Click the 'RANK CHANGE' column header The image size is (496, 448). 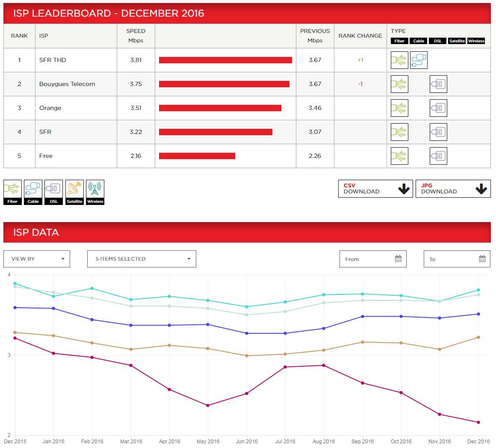[x=360, y=36]
